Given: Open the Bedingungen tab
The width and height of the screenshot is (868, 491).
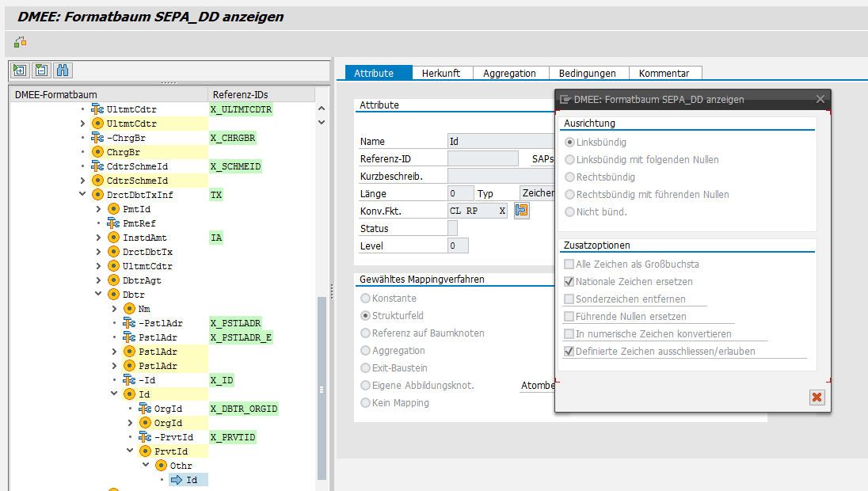Looking at the screenshot, I should pos(587,73).
